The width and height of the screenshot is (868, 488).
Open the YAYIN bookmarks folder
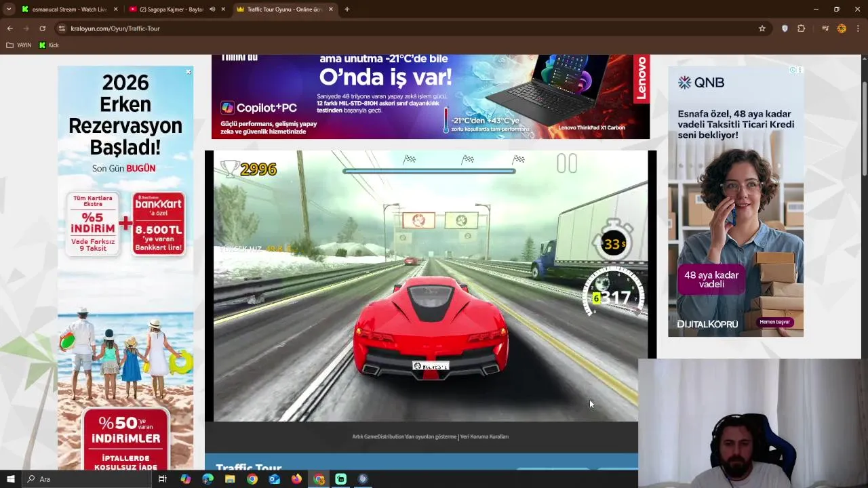tap(19, 45)
